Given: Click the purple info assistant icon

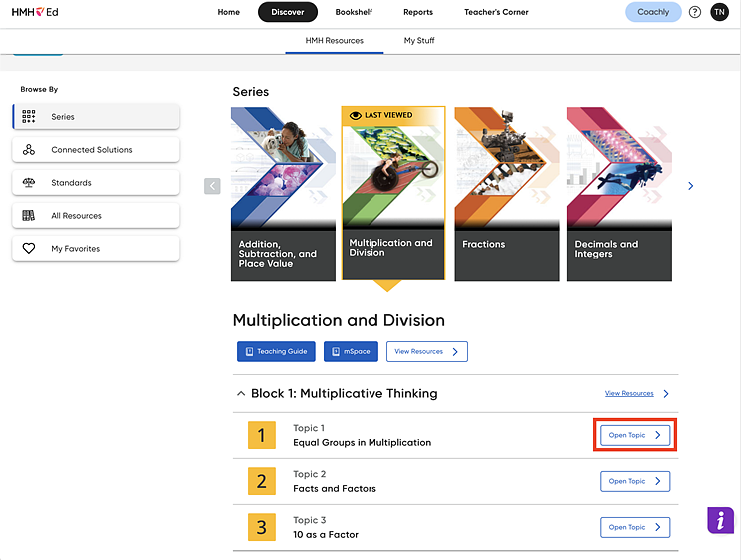Looking at the screenshot, I should point(721,520).
